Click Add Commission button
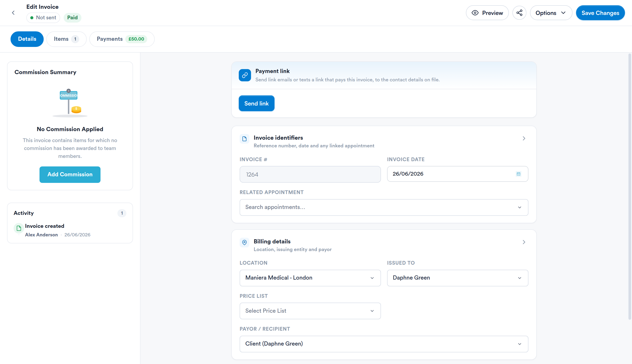The height and width of the screenshot is (364, 632). coord(70,175)
